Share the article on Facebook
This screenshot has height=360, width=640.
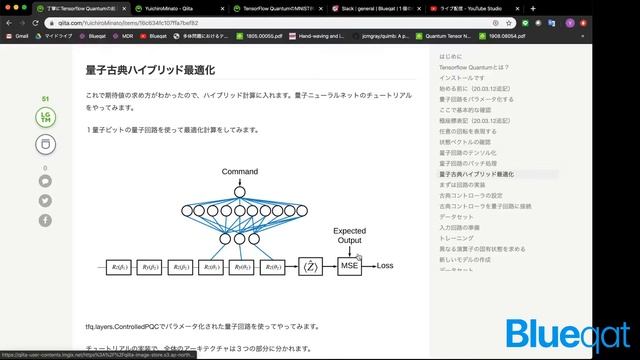[x=45, y=220]
